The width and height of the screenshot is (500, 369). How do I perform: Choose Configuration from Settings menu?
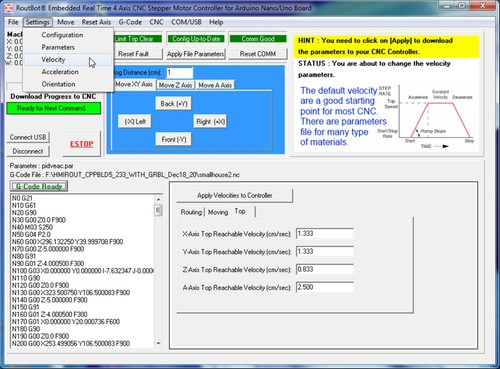[62, 35]
